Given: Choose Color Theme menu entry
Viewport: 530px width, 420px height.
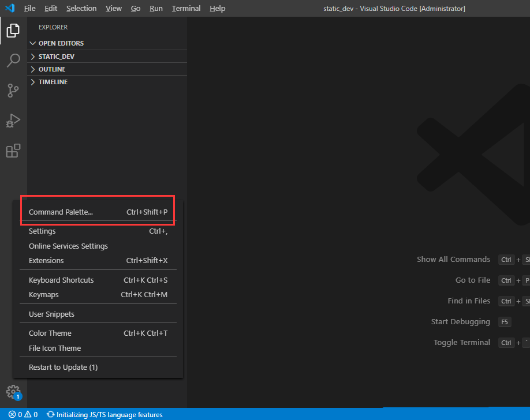Looking at the screenshot, I should (98, 333).
